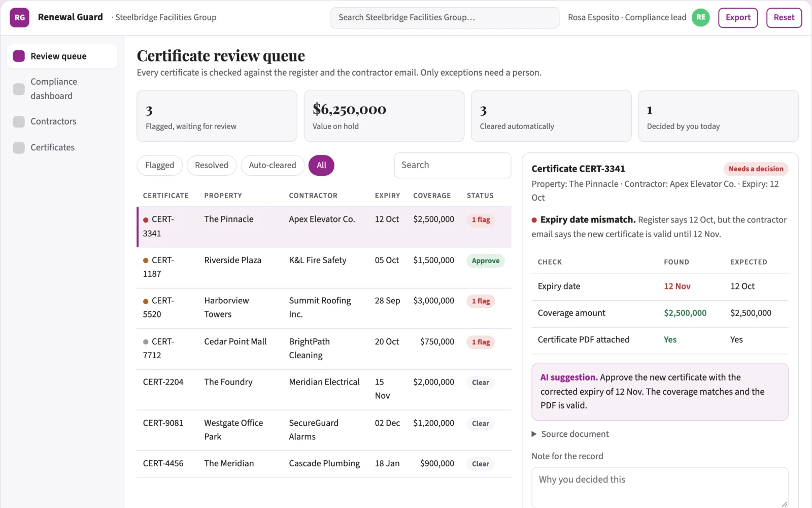Select the CERT-9081 Westgate Office Park row
This screenshot has height=508, width=812.
(x=324, y=430)
